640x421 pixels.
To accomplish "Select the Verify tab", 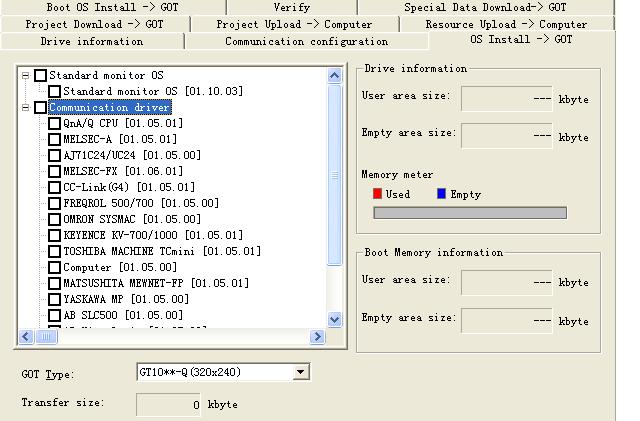I will 291,7.
